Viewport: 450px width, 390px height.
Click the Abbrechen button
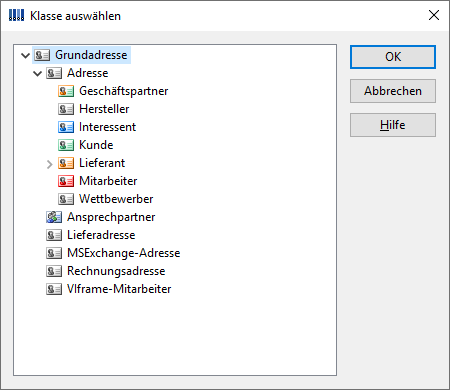point(393,91)
